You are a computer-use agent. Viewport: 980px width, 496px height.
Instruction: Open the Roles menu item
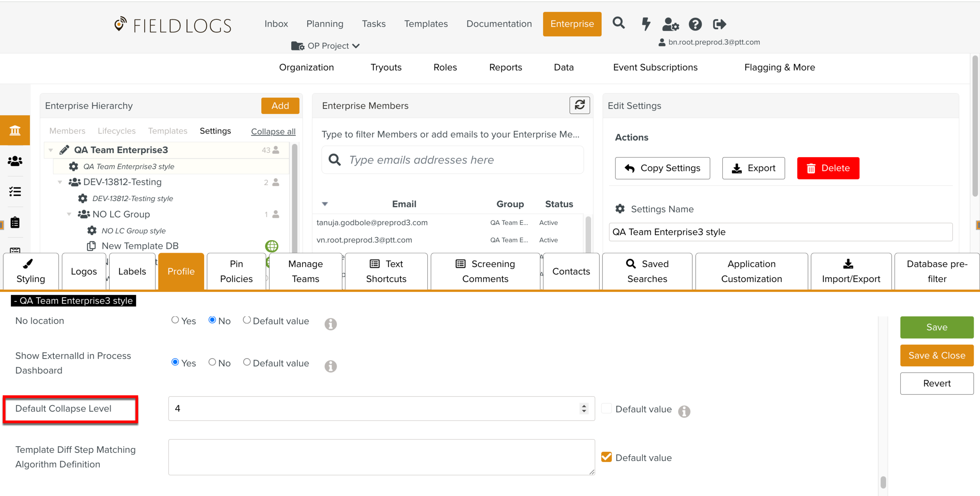[445, 67]
